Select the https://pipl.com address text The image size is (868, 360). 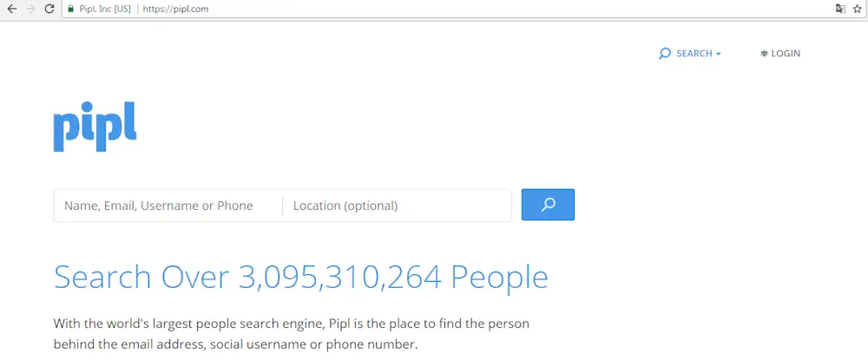(176, 9)
